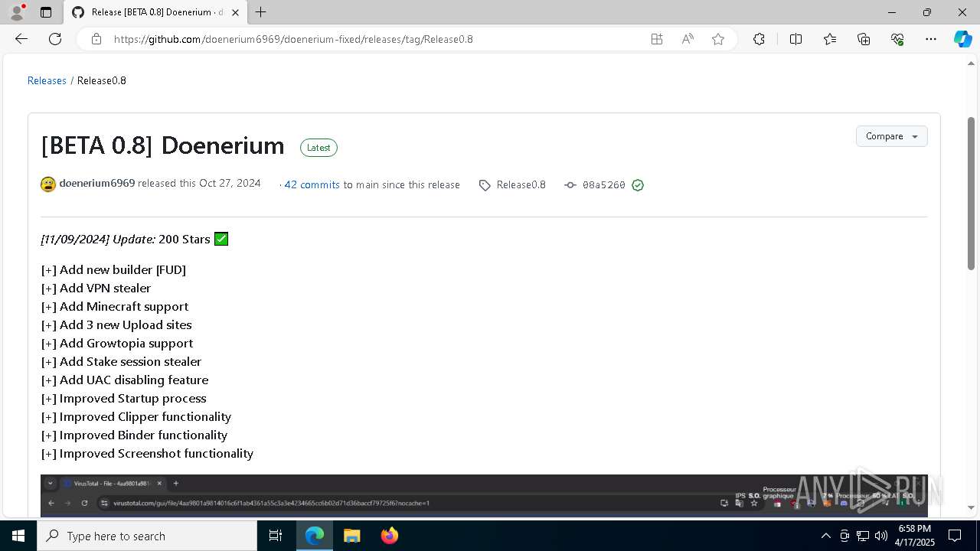The image size is (980, 551).
Task: Add this page to favorites star
Action: [718, 39]
